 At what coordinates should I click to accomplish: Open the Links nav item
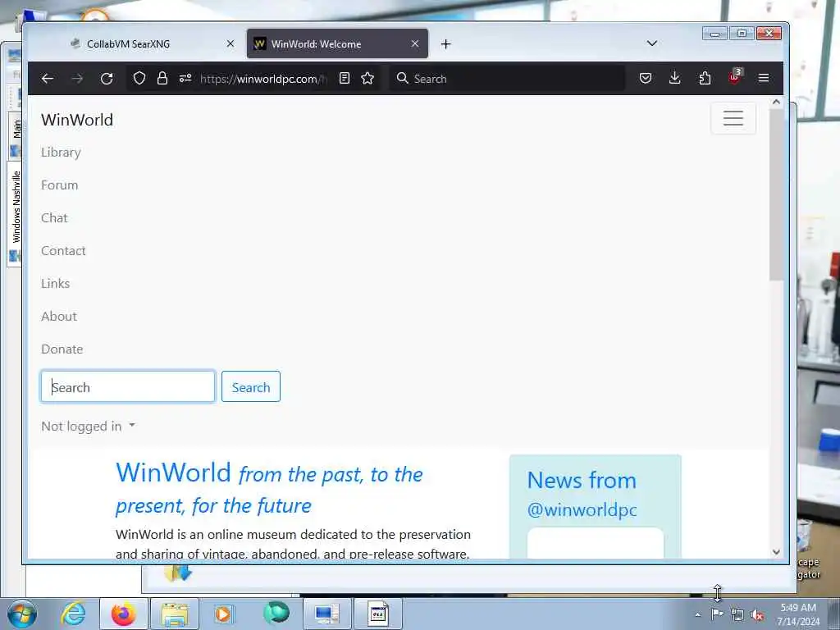click(55, 283)
